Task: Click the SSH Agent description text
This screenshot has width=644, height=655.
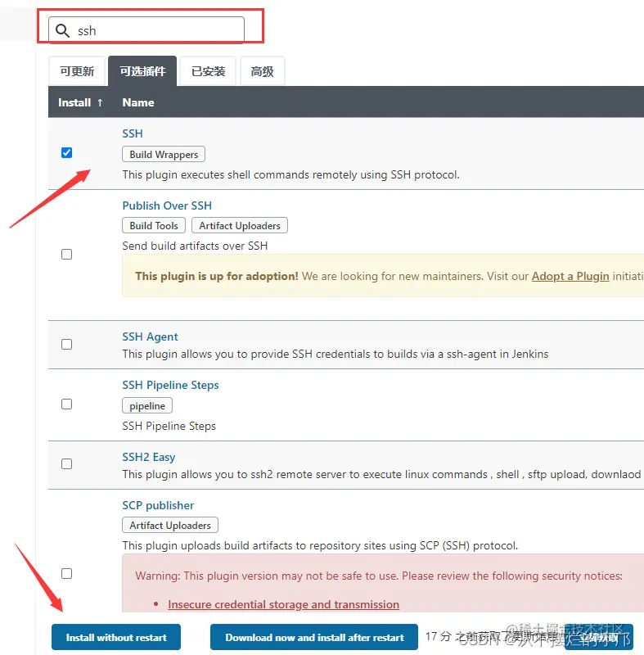Action: [336, 355]
